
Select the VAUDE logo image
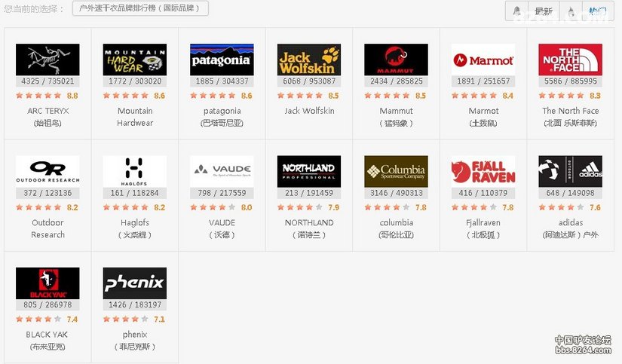pos(222,171)
